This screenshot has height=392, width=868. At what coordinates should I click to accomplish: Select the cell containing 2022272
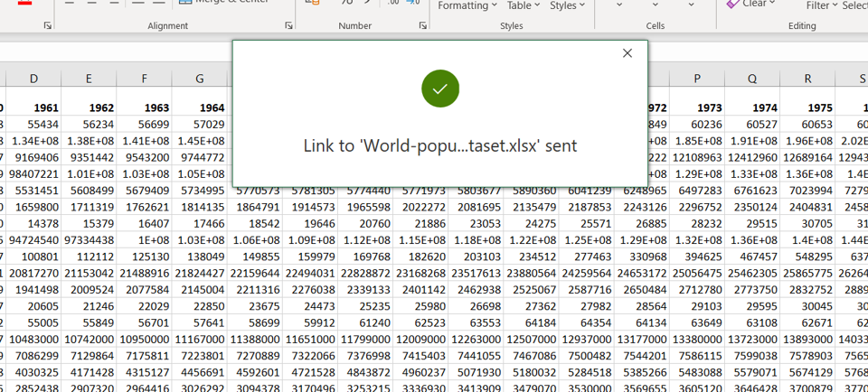coord(420,208)
